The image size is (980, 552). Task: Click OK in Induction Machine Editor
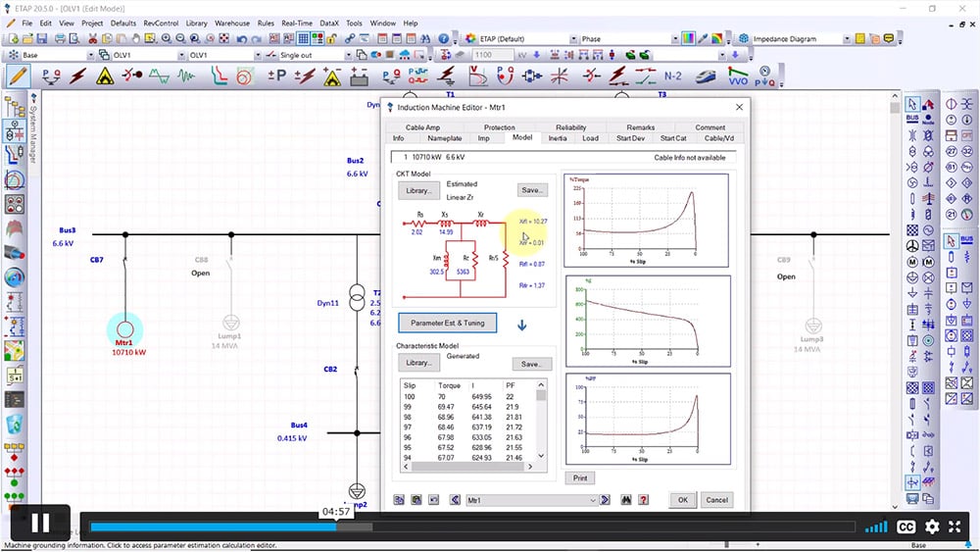(682, 500)
